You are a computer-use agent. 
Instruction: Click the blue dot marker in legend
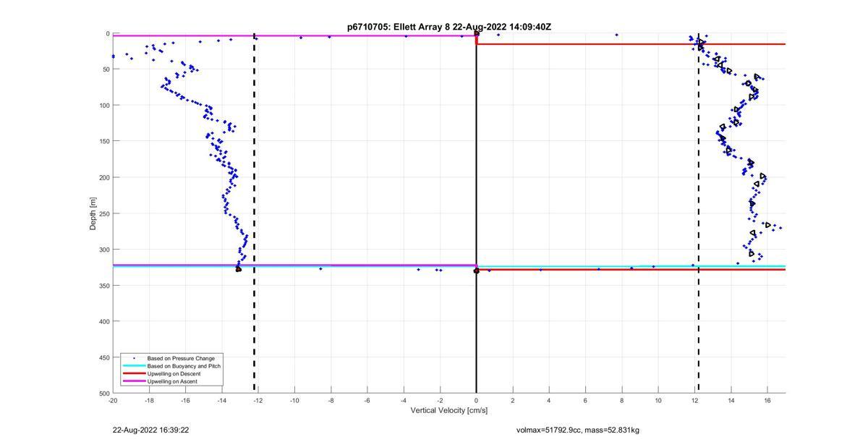(135, 358)
